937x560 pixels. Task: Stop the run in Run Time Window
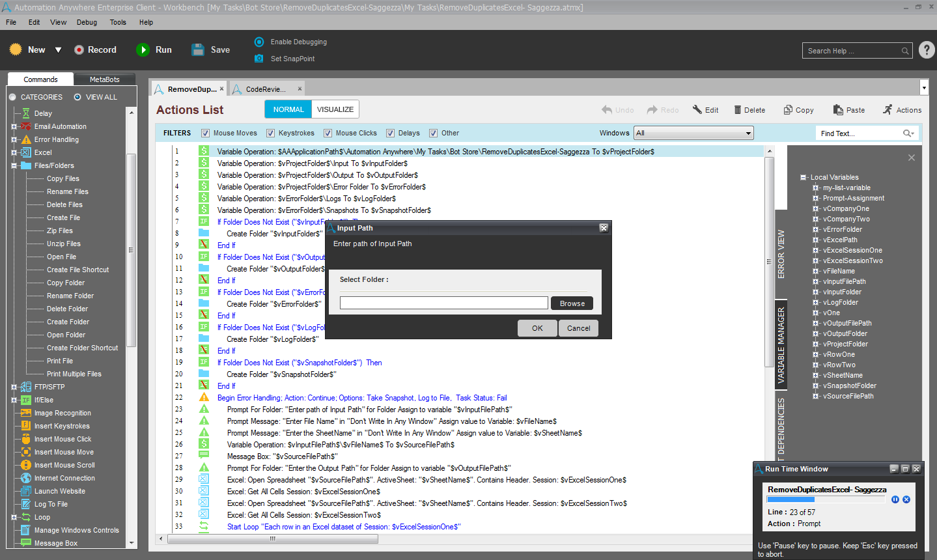pyautogui.click(x=906, y=499)
